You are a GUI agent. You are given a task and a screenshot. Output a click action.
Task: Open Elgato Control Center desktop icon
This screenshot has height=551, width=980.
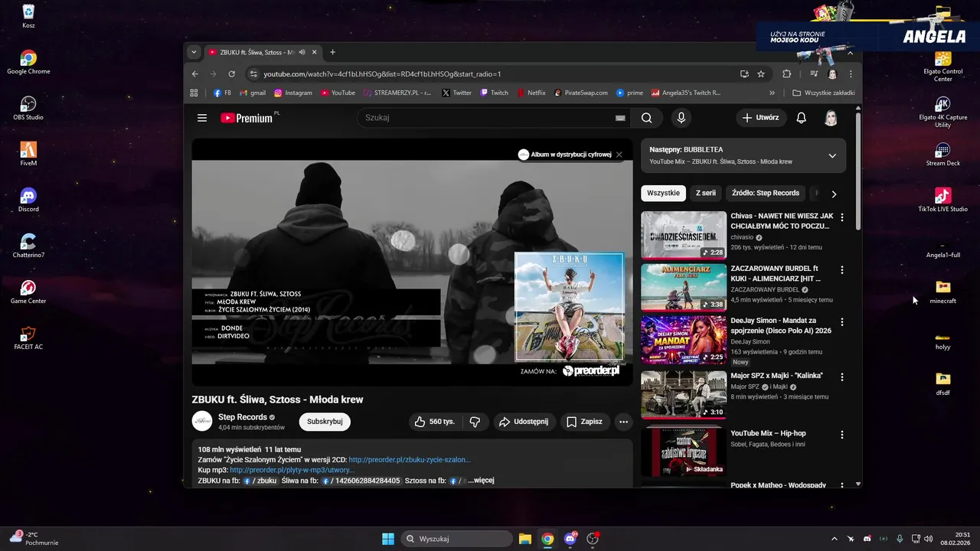(942, 66)
